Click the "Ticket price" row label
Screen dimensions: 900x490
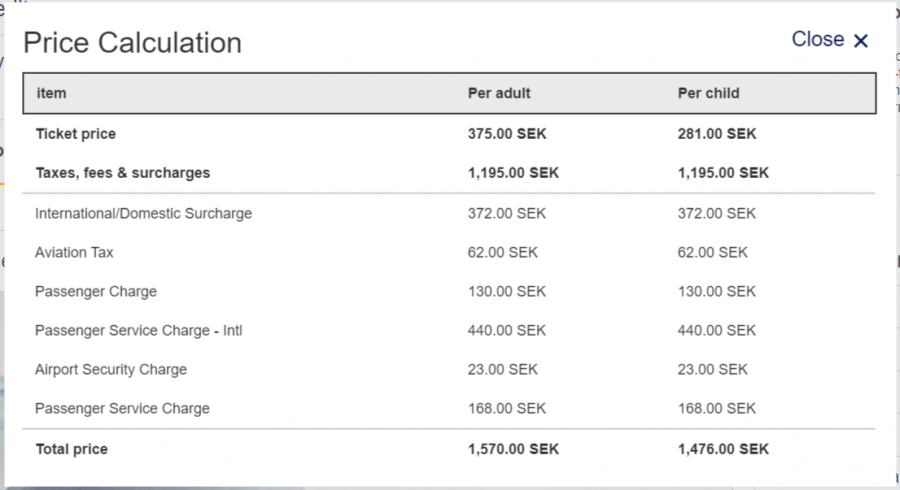[x=76, y=134]
